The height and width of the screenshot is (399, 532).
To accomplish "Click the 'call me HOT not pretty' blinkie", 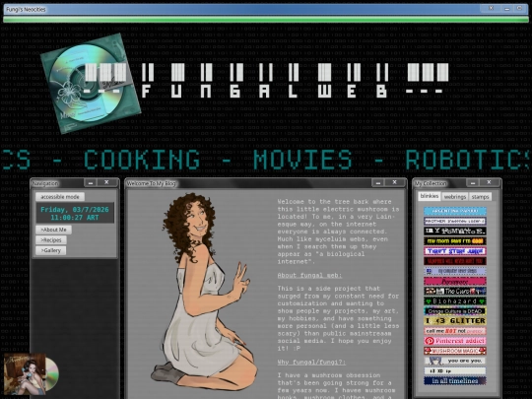I will [455, 331].
